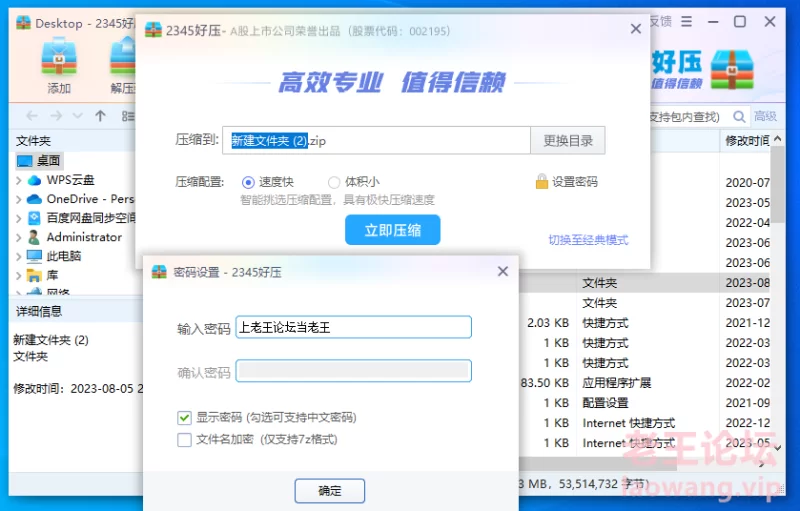800x511 pixels.
Task: Click the 输入密码 input field
Action: [x=354, y=327]
